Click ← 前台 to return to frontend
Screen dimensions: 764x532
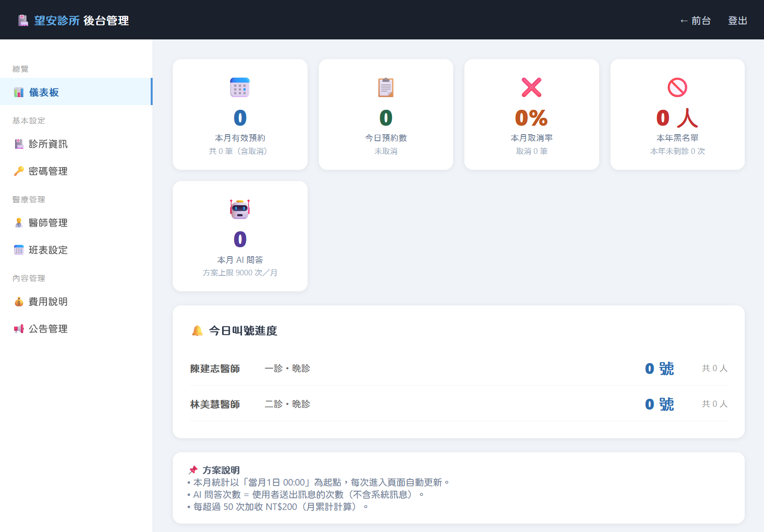point(695,21)
